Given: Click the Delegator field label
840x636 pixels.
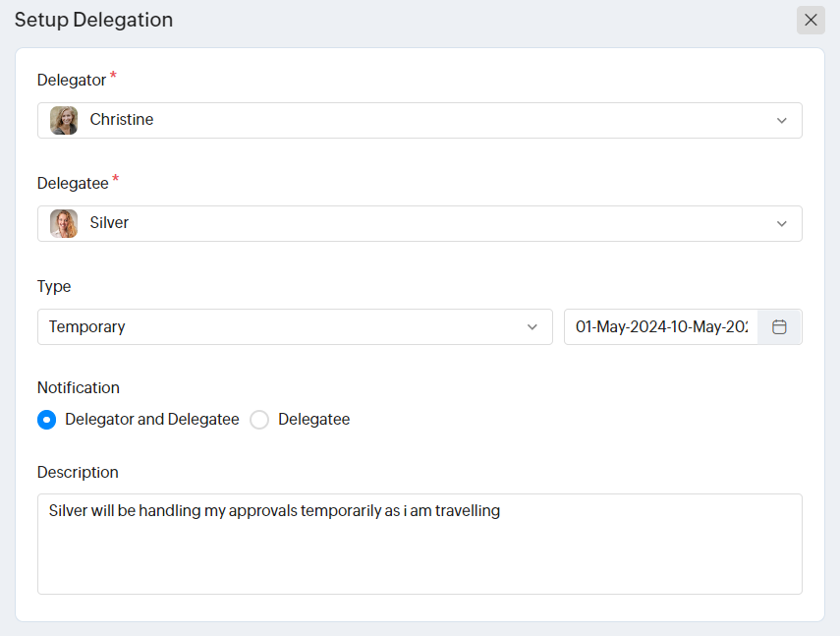Looking at the screenshot, I should [72, 80].
